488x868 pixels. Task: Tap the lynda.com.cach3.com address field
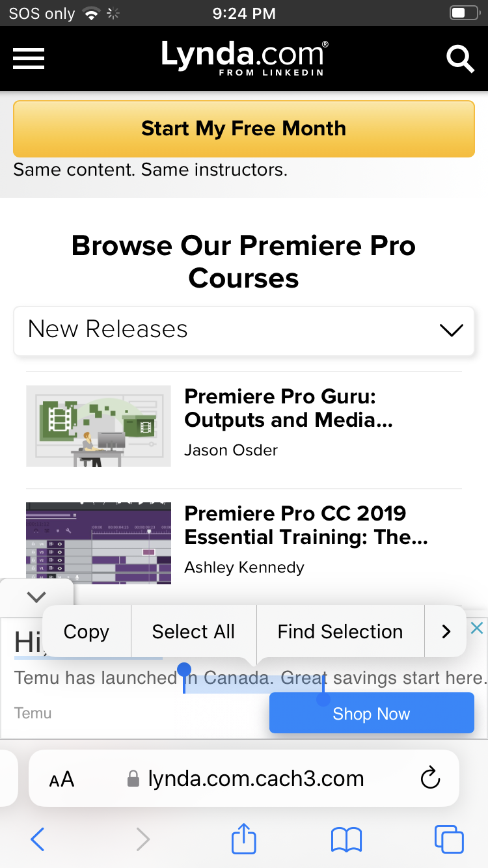255,778
